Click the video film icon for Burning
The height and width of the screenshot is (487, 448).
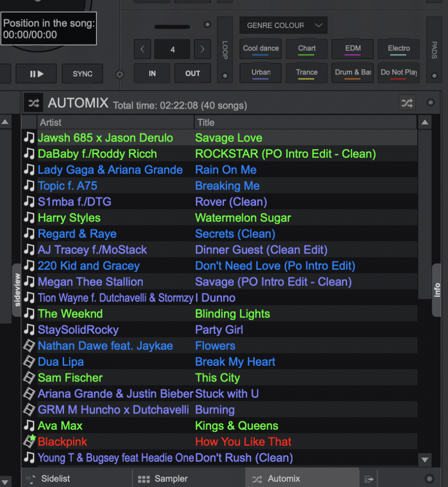click(29, 409)
